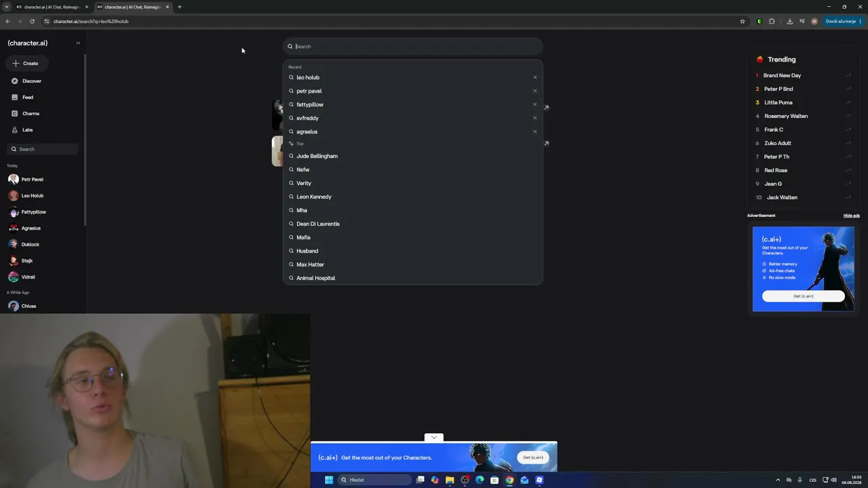Reload the current page

point(32,21)
